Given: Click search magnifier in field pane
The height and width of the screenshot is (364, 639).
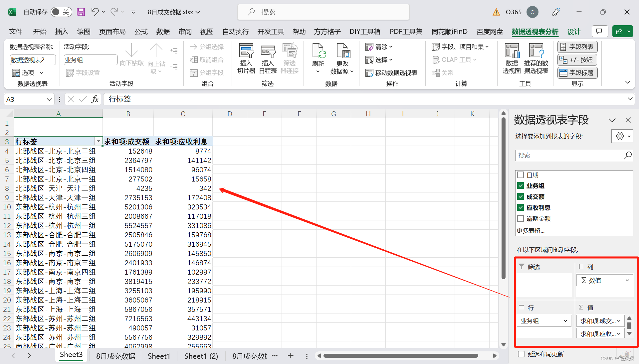Looking at the screenshot, I should coord(628,155).
